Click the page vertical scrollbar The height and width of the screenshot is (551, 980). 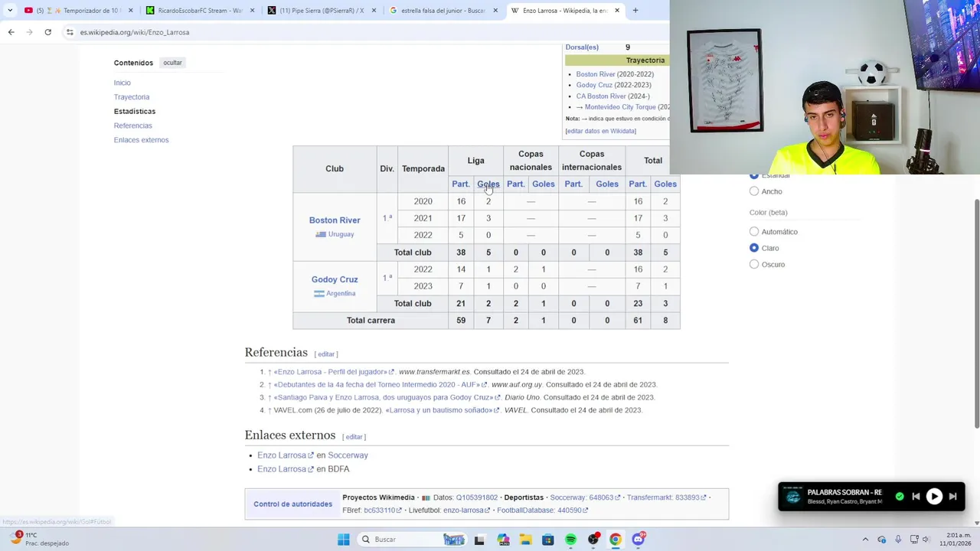click(x=976, y=314)
